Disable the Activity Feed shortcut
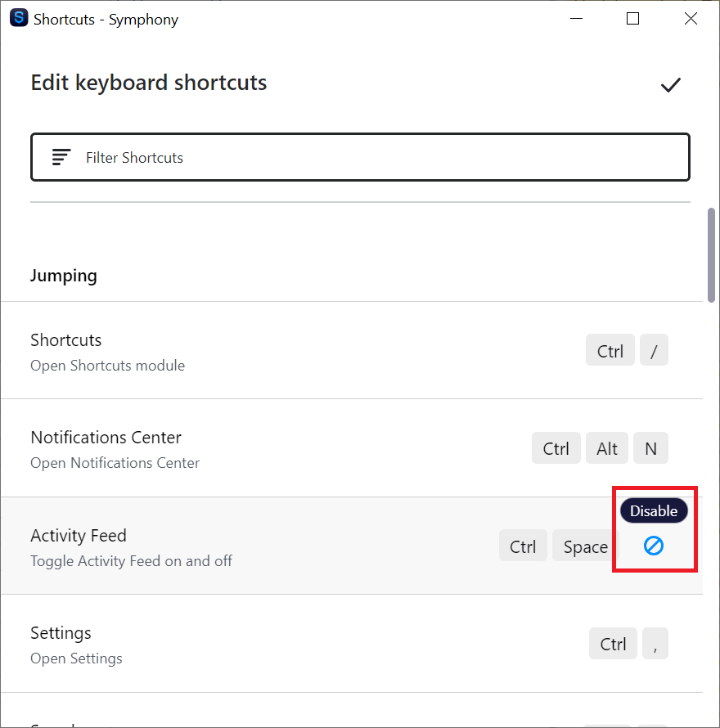Image resolution: width=720 pixels, height=728 pixels. coord(654,546)
